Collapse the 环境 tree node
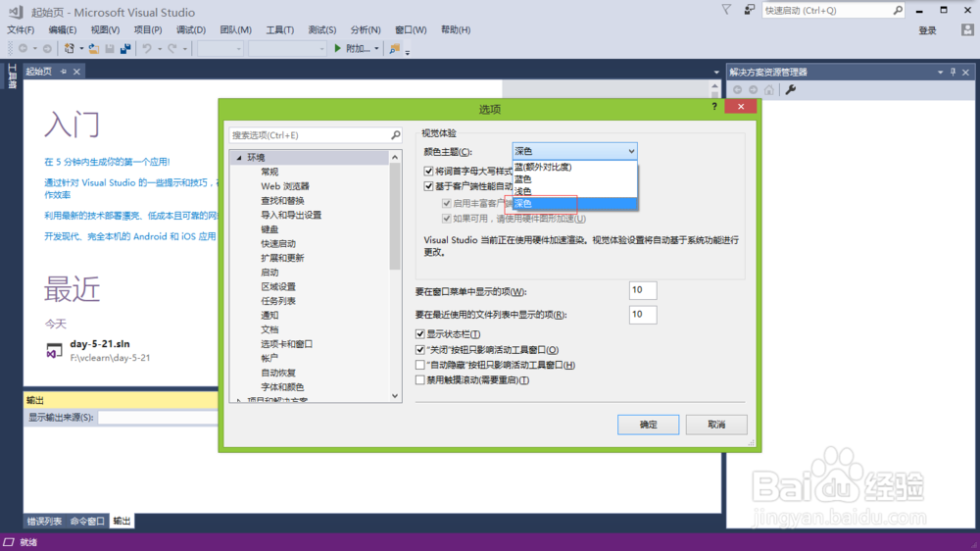This screenshot has width=980, height=551. (x=239, y=158)
